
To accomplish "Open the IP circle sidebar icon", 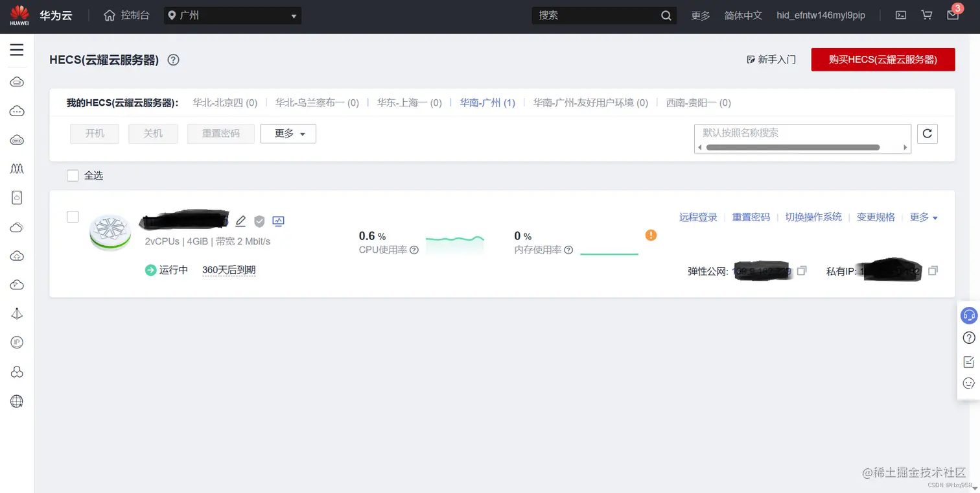I will coord(17,343).
